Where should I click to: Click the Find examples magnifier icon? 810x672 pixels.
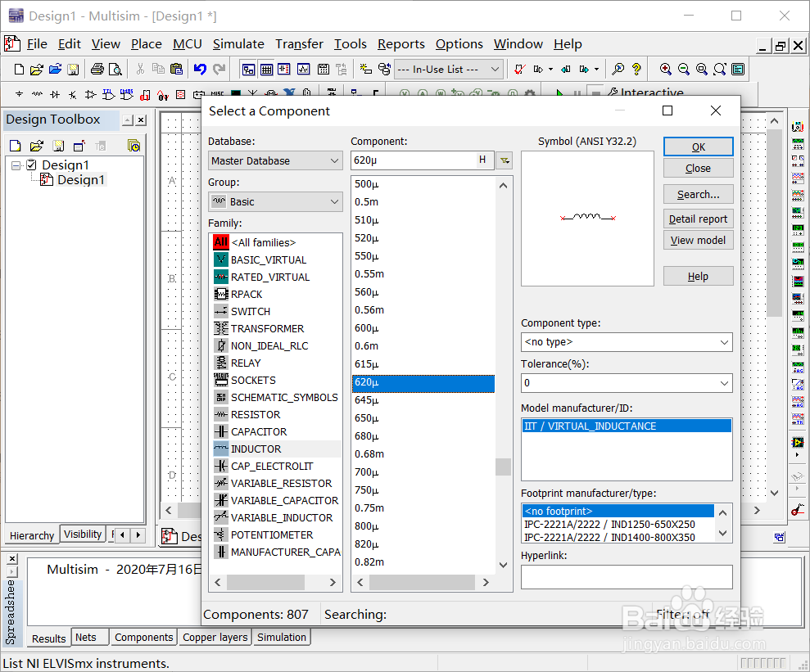(618, 69)
